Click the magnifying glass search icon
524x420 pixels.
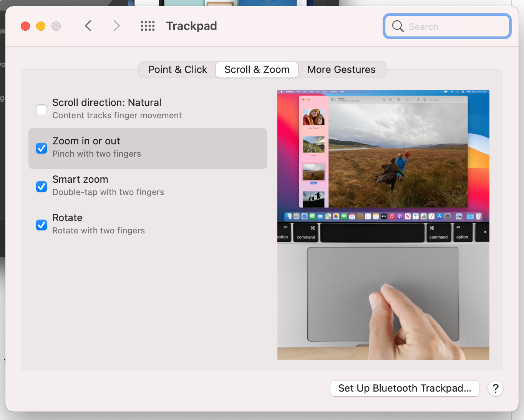(398, 26)
